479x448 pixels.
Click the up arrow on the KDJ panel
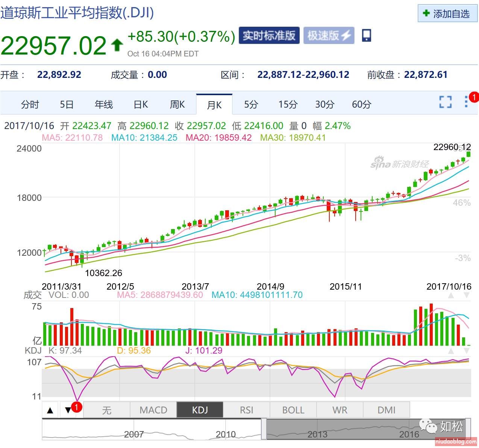coord(451,351)
